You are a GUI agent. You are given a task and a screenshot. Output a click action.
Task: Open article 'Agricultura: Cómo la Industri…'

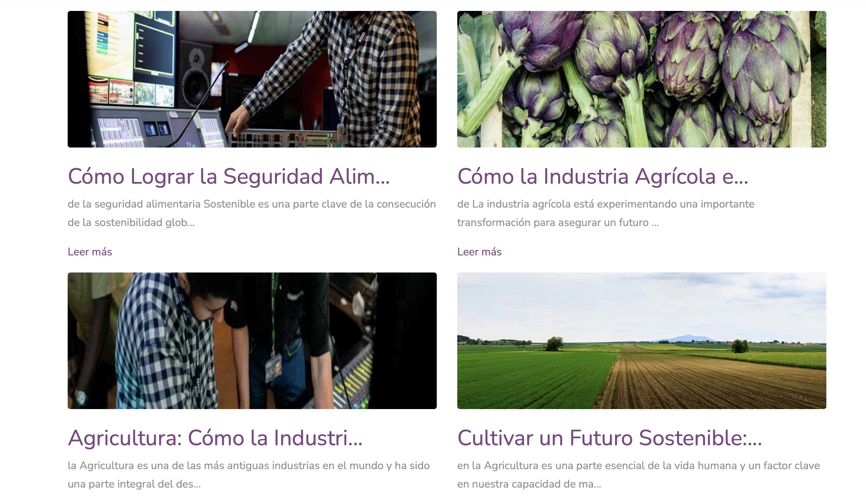(215, 438)
